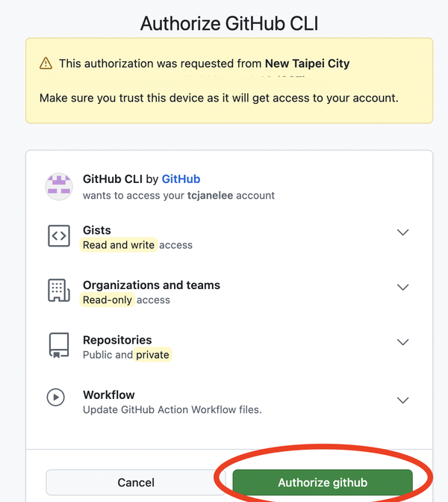Expand the Repositories permission chevron
This screenshot has height=502, width=448.
pos(402,342)
